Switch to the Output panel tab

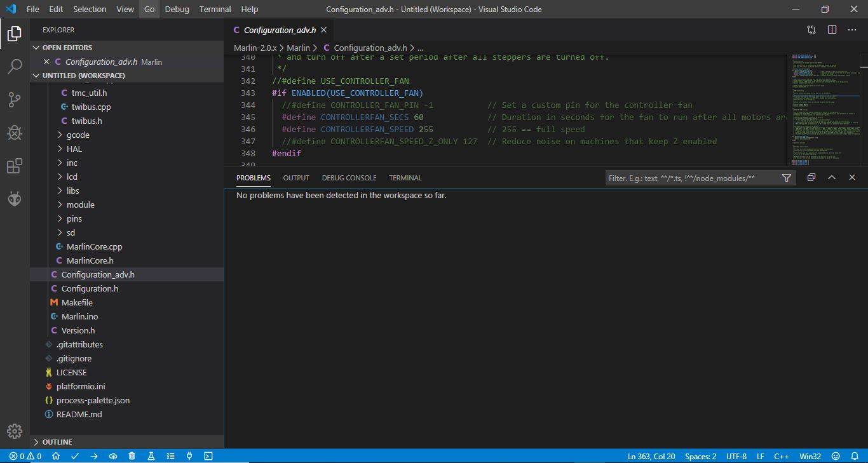pyautogui.click(x=296, y=178)
